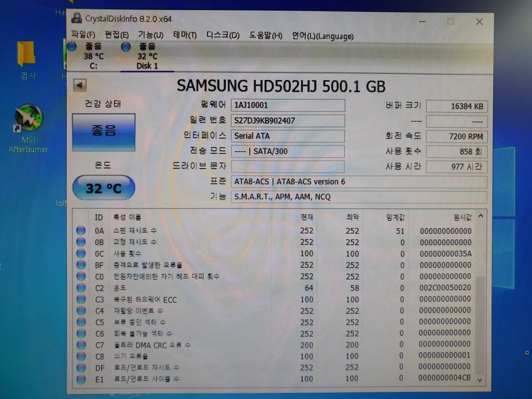Select the 울트라 DMA CRC 오류 수 name
The width and height of the screenshot is (532, 399).
pos(152,345)
